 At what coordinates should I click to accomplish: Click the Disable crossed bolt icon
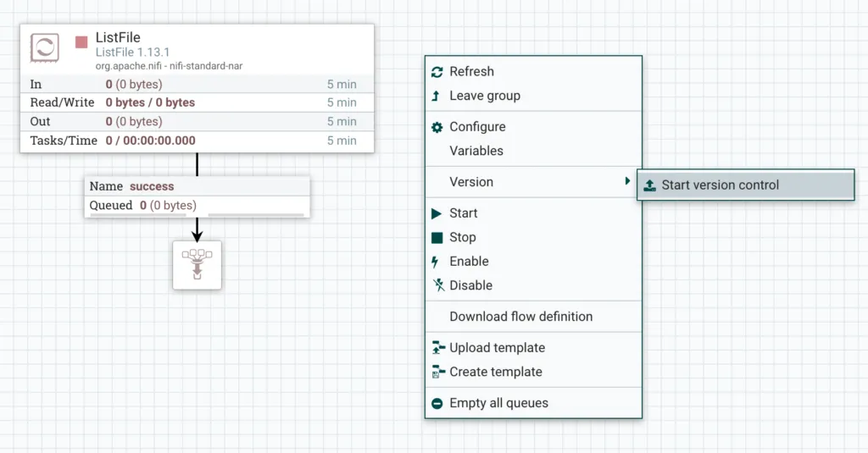point(437,285)
